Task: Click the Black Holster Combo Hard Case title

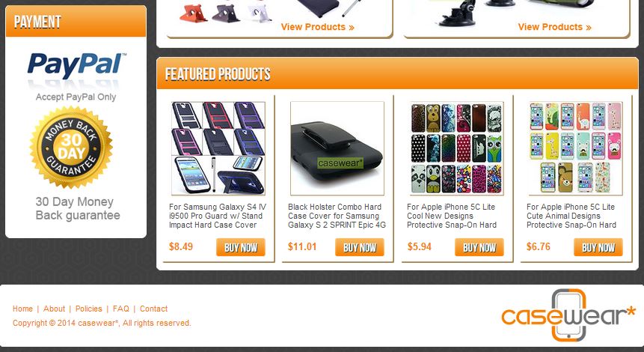Action: click(x=337, y=216)
